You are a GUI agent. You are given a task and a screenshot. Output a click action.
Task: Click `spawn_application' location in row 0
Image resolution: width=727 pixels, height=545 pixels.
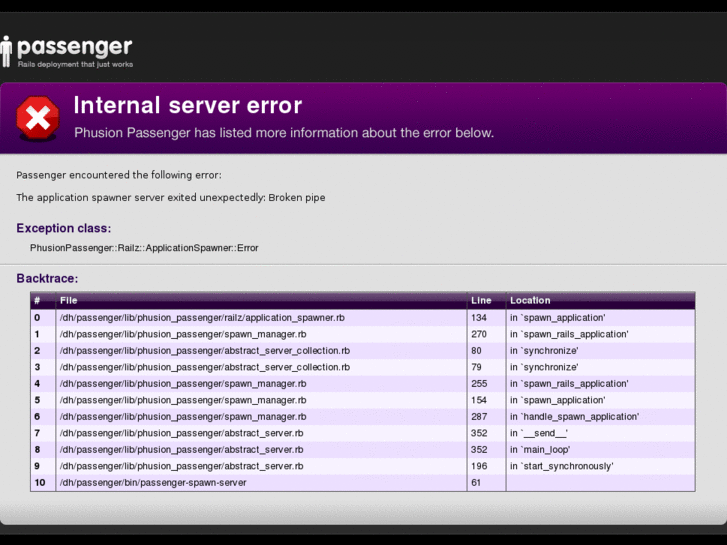(558, 318)
